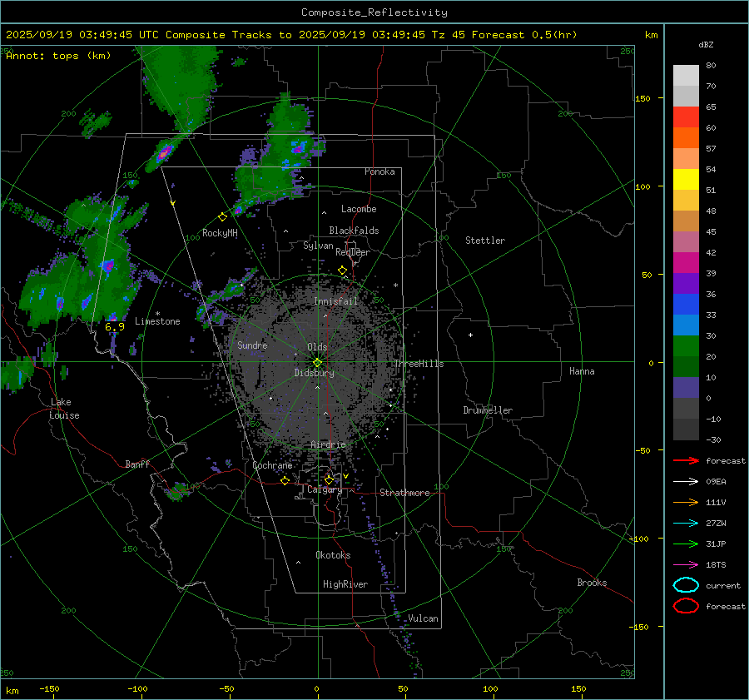Select the yellow diamond marker above RedDeer
Viewport: 749px width, 700px height.
coord(342,271)
